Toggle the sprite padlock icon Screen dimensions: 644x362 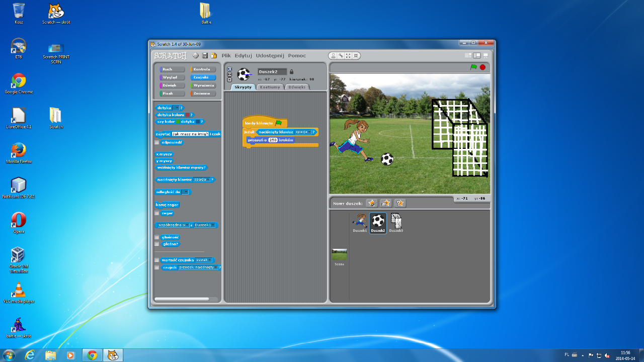pos(291,72)
